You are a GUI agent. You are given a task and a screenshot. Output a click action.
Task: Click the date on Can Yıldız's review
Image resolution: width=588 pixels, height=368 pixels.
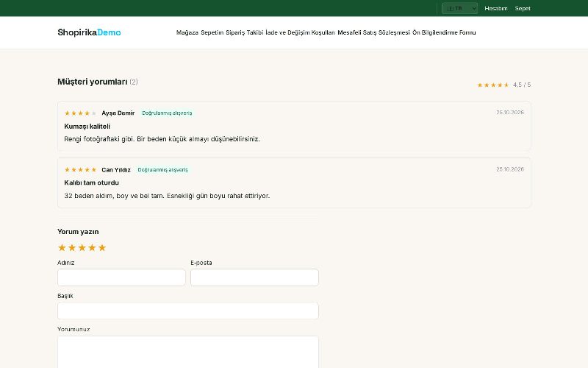(x=510, y=169)
